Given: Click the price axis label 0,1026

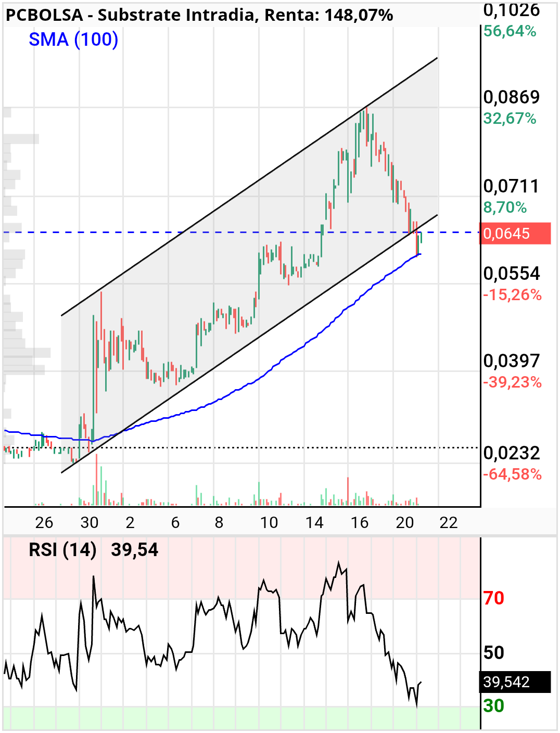Looking at the screenshot, I should [x=512, y=10].
